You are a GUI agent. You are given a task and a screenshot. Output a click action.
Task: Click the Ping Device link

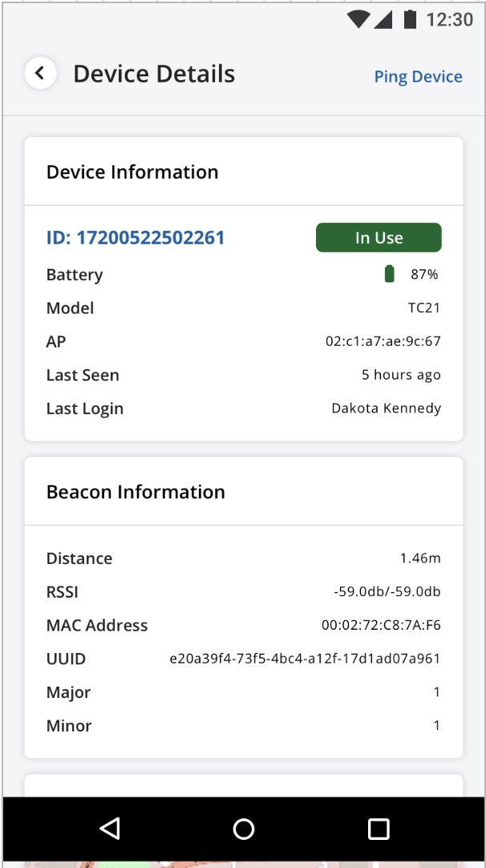pyautogui.click(x=418, y=77)
